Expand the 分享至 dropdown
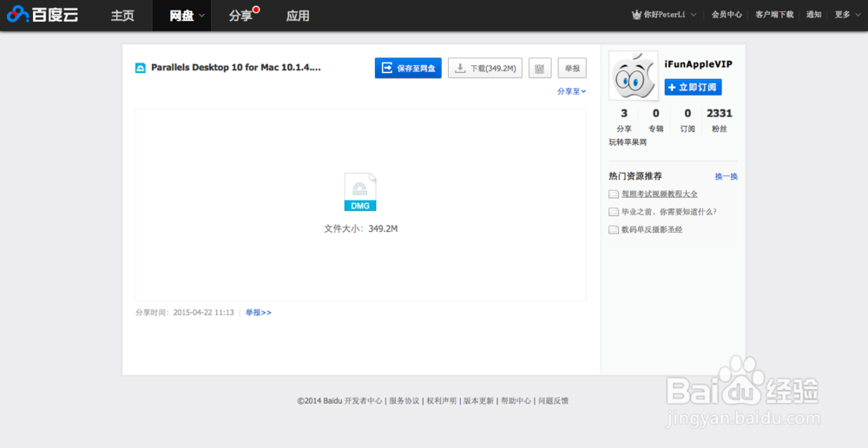 (572, 91)
